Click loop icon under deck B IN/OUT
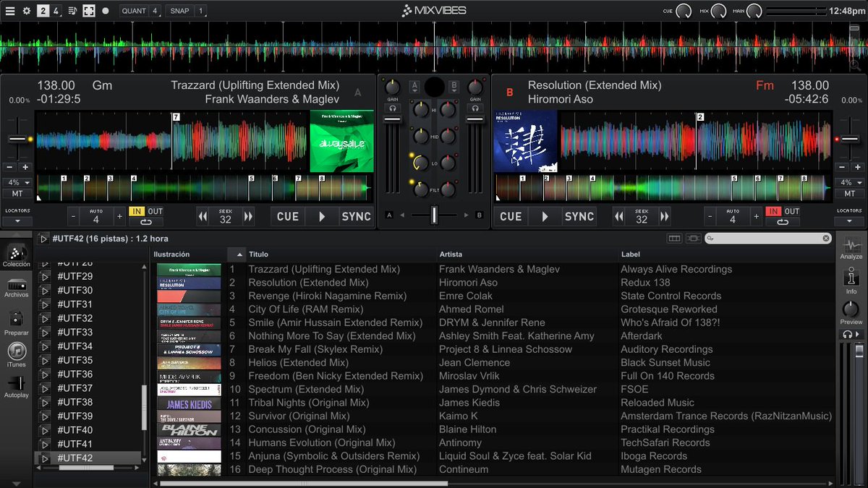 click(783, 222)
